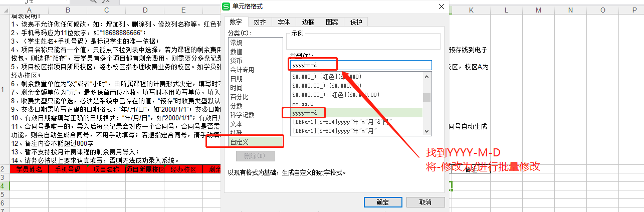Select column A header

[x=29, y=10]
